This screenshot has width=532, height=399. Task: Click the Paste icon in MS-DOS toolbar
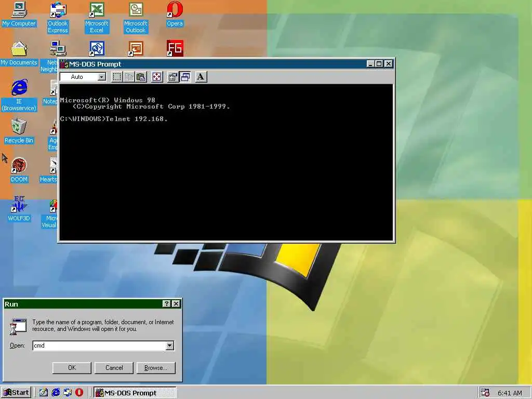[141, 77]
